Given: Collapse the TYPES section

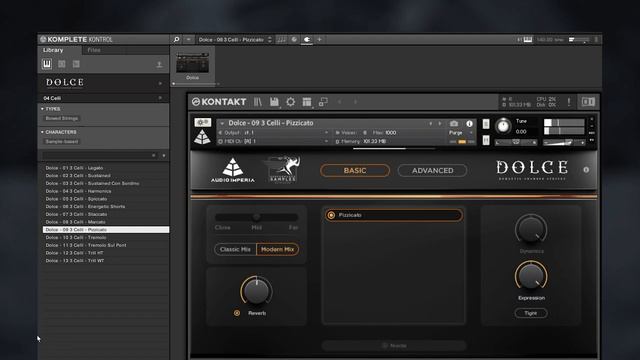Looking at the screenshot, I should (42, 109).
